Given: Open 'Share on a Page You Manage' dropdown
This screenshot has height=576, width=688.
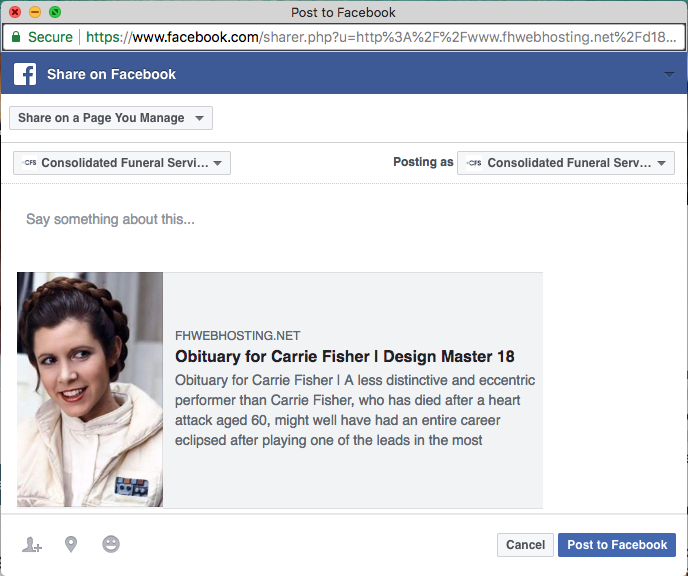Looking at the screenshot, I should tap(111, 118).
